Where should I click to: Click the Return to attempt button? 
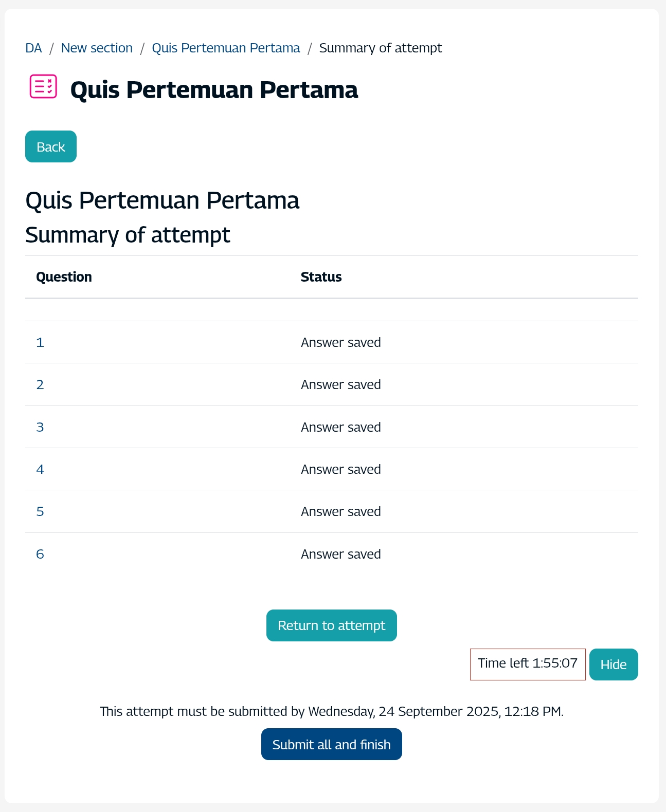(331, 625)
